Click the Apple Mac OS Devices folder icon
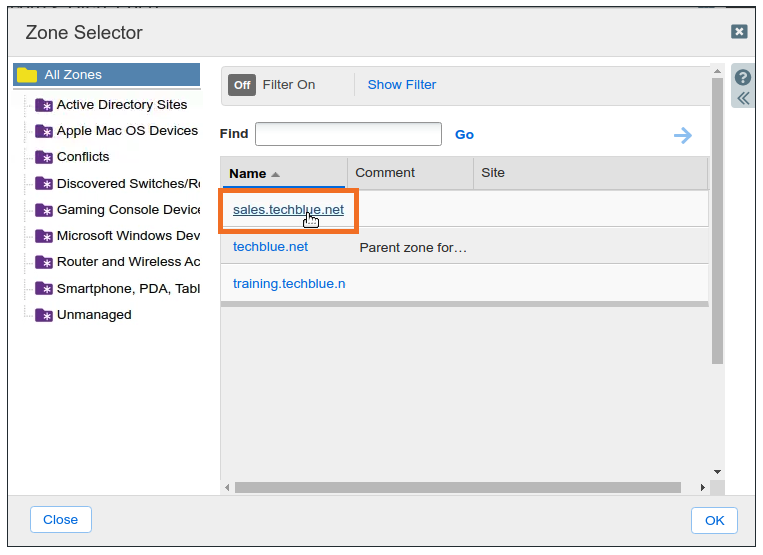 (44, 131)
